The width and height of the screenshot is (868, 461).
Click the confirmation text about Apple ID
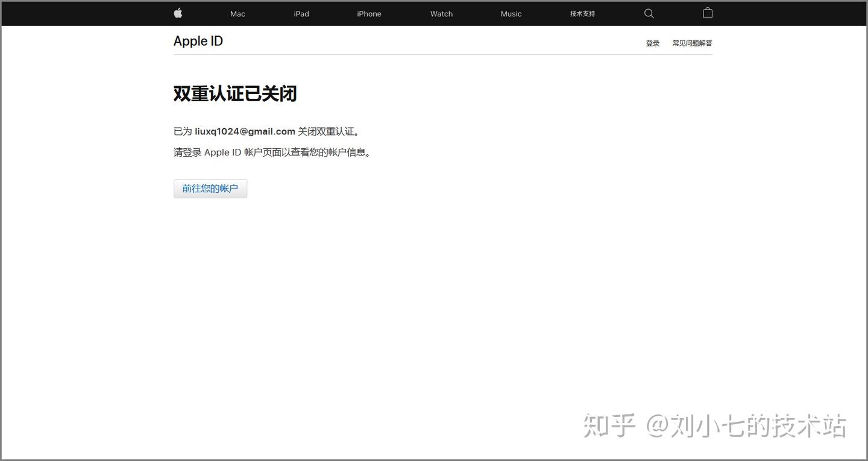click(272, 151)
